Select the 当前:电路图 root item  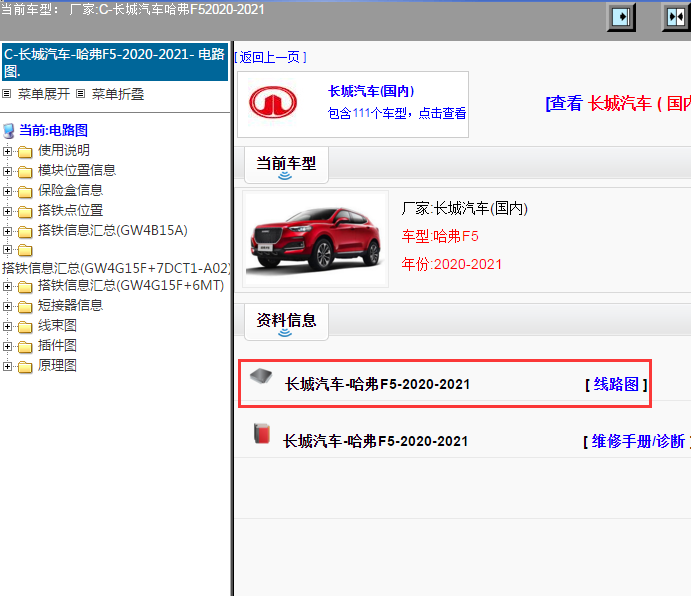point(53,130)
